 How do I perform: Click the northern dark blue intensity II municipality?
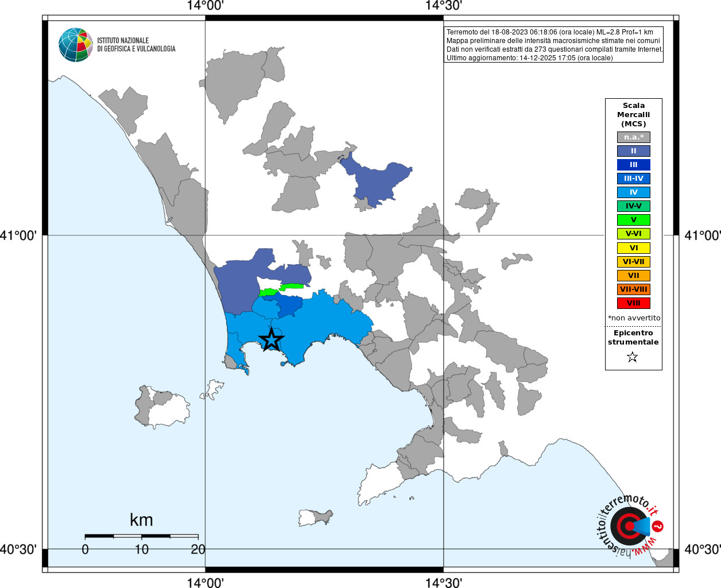375,182
